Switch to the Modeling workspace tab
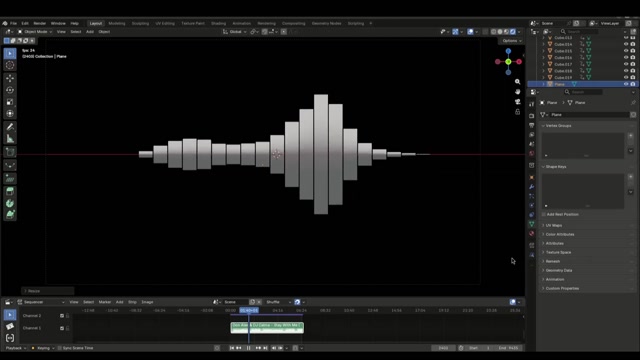The height and width of the screenshot is (360, 640). click(117, 23)
